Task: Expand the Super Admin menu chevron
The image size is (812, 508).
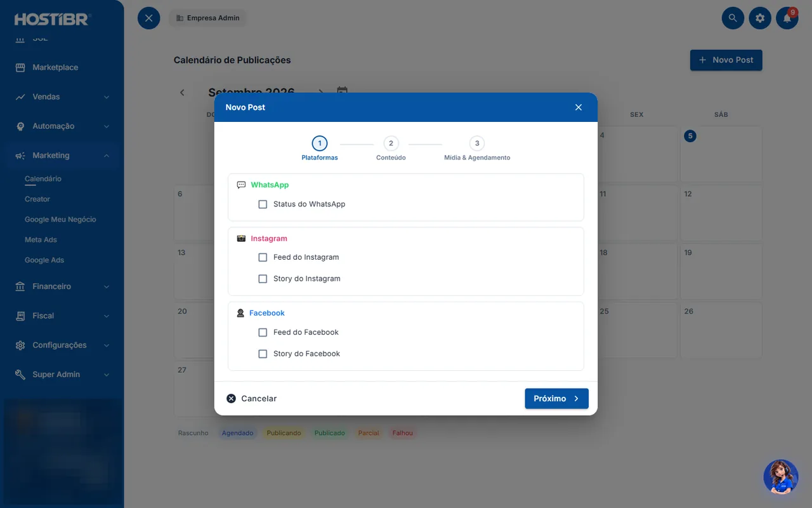Action: pyautogui.click(x=107, y=375)
